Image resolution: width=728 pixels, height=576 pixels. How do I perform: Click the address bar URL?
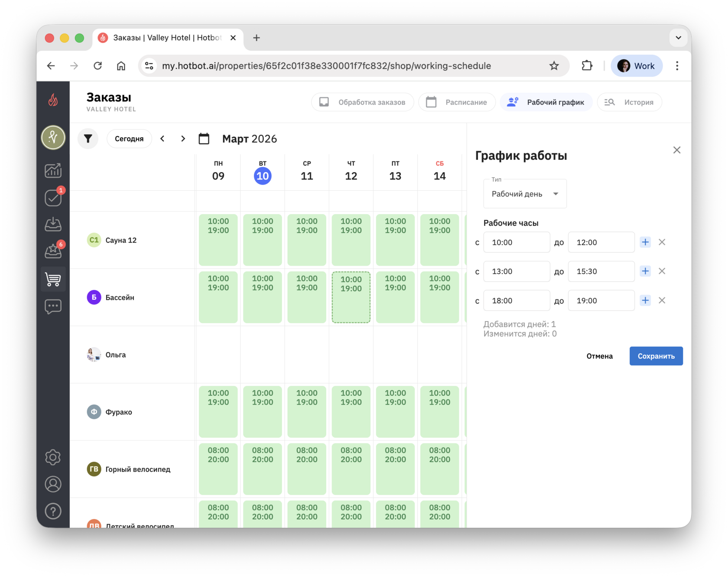click(326, 66)
